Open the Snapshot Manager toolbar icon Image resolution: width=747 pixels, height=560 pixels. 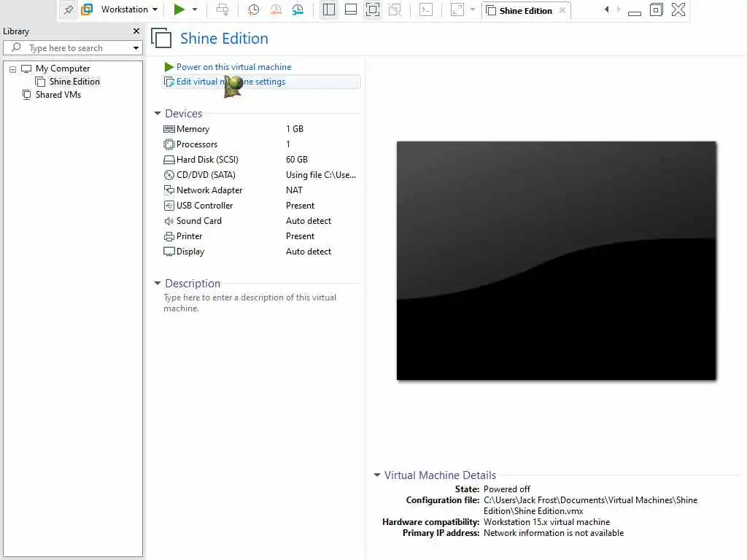tap(298, 9)
